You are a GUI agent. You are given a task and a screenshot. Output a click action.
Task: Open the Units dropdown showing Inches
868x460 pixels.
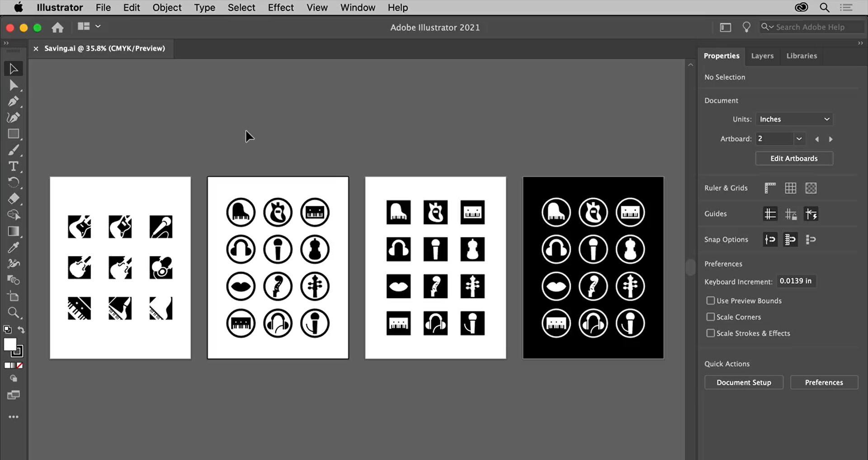[794, 119]
